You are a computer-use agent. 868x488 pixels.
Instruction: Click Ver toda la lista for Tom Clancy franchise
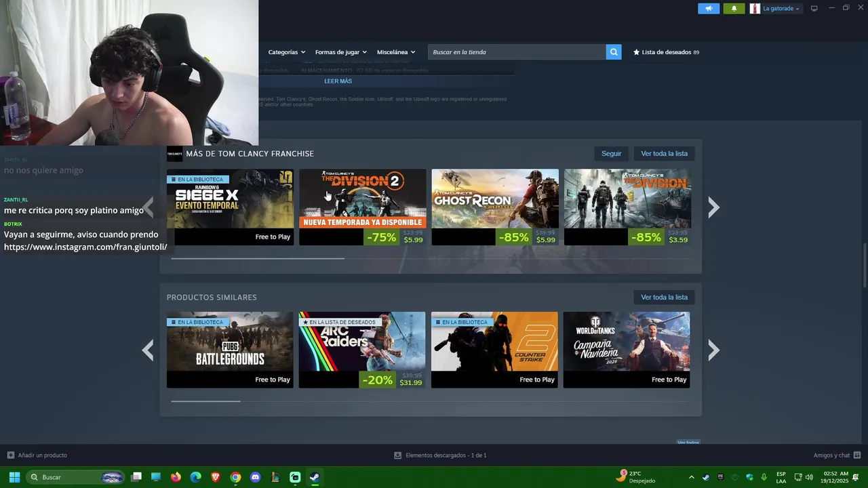(664, 154)
